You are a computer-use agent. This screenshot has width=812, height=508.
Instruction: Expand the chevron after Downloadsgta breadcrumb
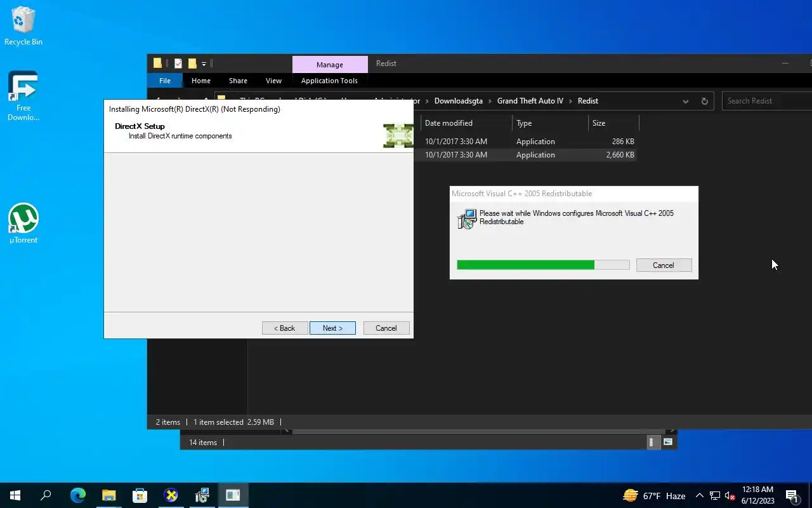[490, 101]
